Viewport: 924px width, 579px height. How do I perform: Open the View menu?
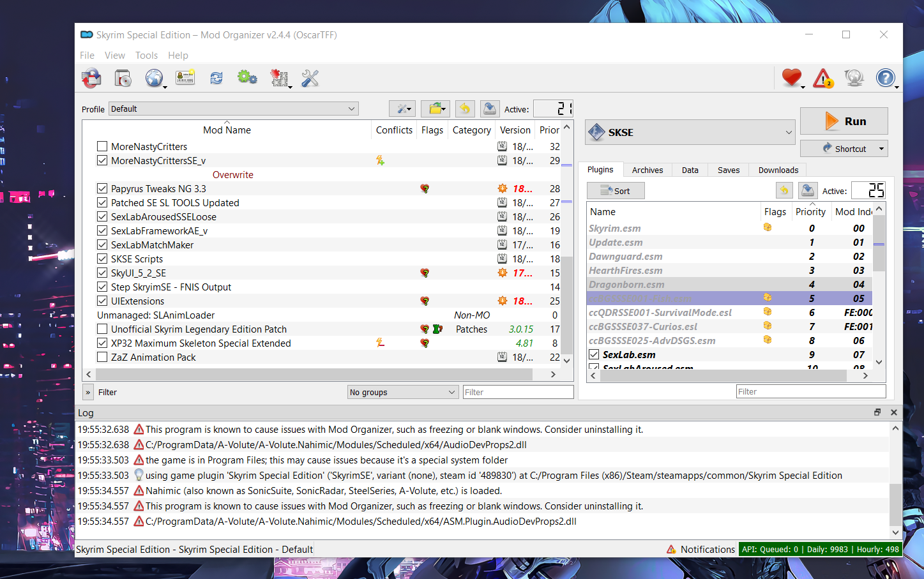point(115,56)
